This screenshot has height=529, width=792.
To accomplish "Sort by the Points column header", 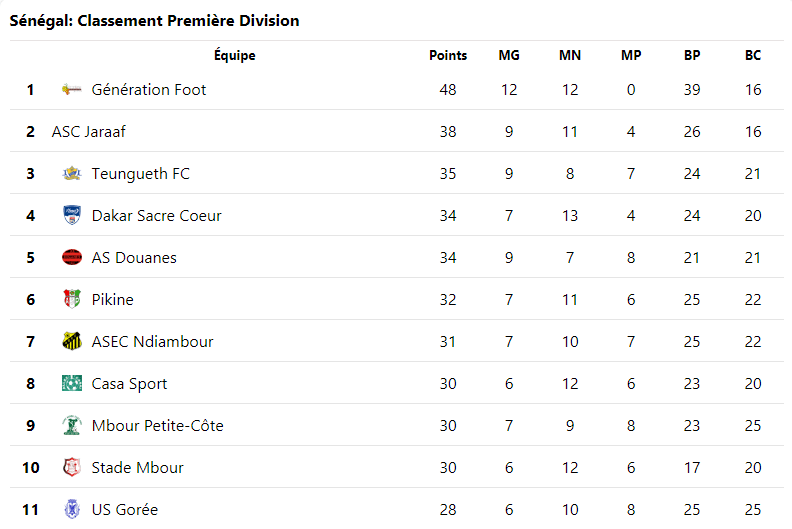I will point(448,56).
